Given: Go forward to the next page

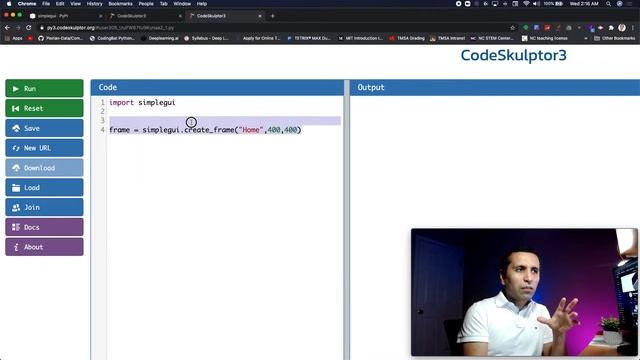Looking at the screenshot, I should 18,28.
